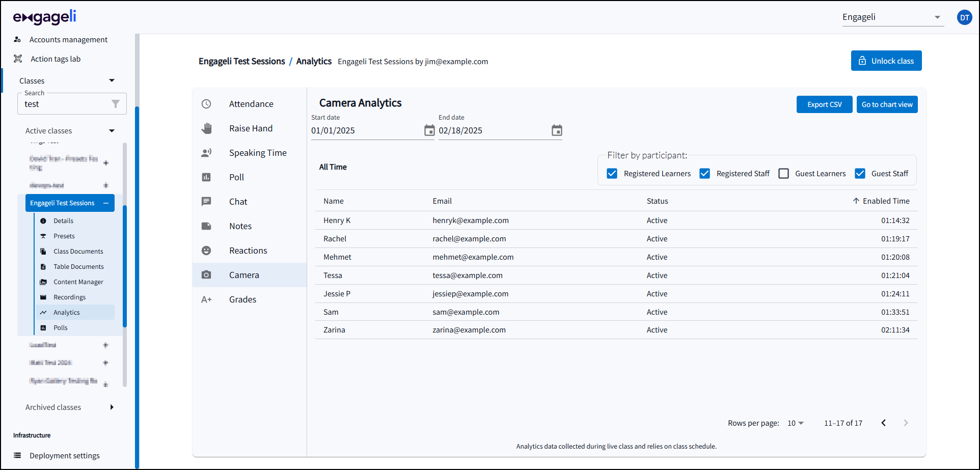980x470 pixels.
Task: Click the lock icon on Unlock class
Action: [862, 61]
